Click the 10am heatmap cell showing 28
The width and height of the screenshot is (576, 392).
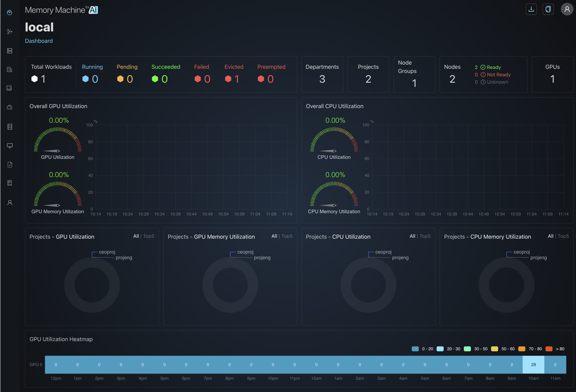pos(533,365)
